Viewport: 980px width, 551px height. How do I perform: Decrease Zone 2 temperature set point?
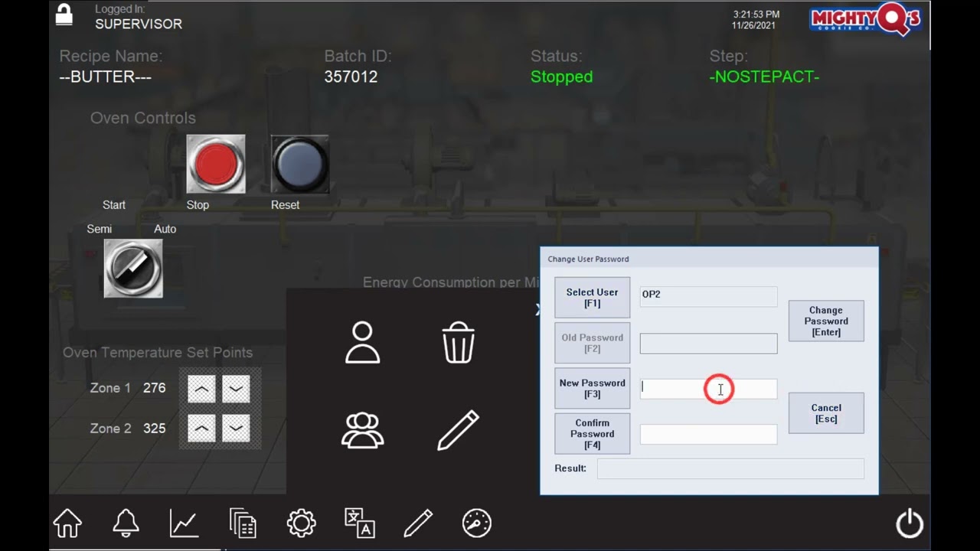(236, 428)
